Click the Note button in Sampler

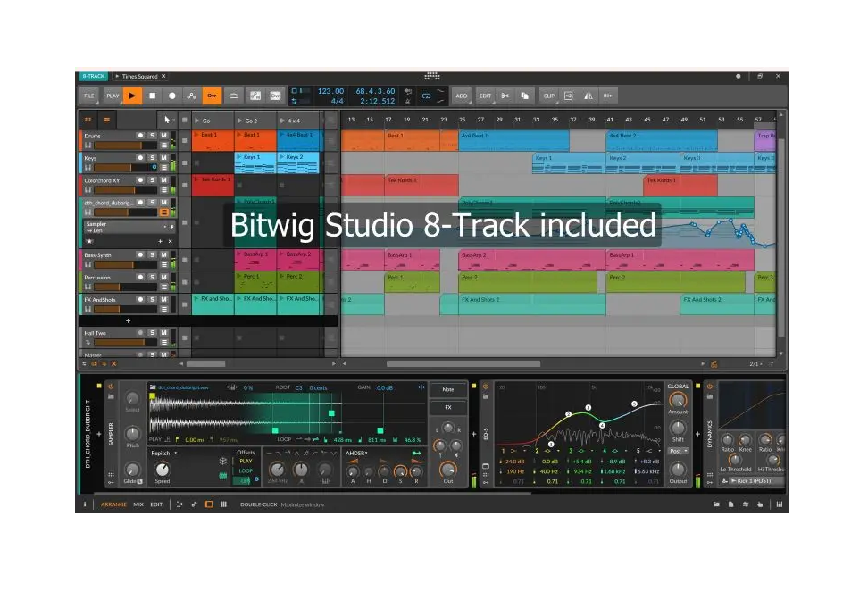[x=448, y=389]
